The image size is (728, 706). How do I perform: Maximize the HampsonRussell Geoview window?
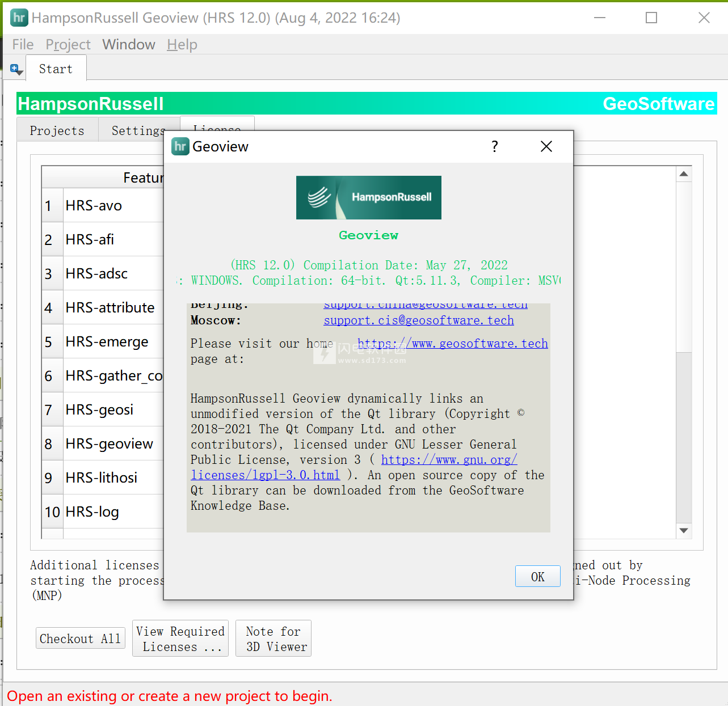tap(651, 18)
